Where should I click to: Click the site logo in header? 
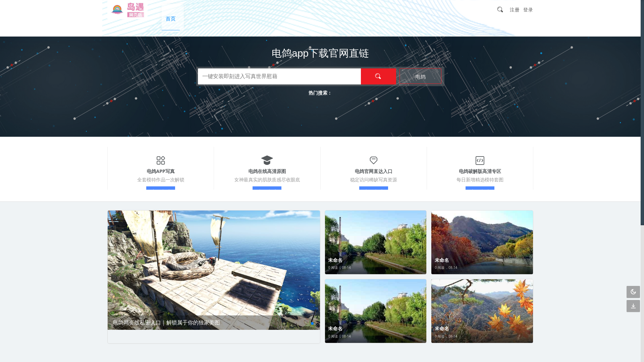[x=128, y=10]
